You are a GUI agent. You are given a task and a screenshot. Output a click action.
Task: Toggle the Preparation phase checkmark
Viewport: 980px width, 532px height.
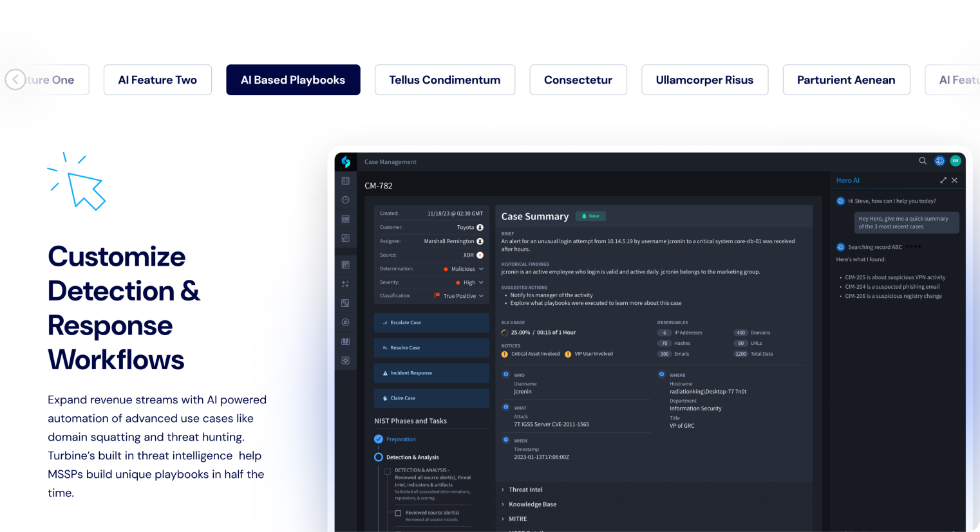coord(379,439)
